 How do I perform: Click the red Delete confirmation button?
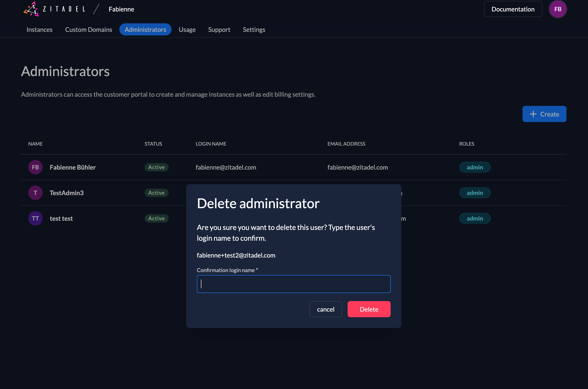point(369,309)
